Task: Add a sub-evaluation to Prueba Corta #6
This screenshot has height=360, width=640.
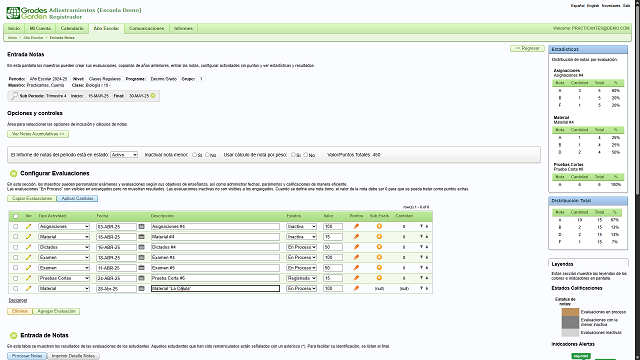Action: pyautogui.click(x=379, y=278)
